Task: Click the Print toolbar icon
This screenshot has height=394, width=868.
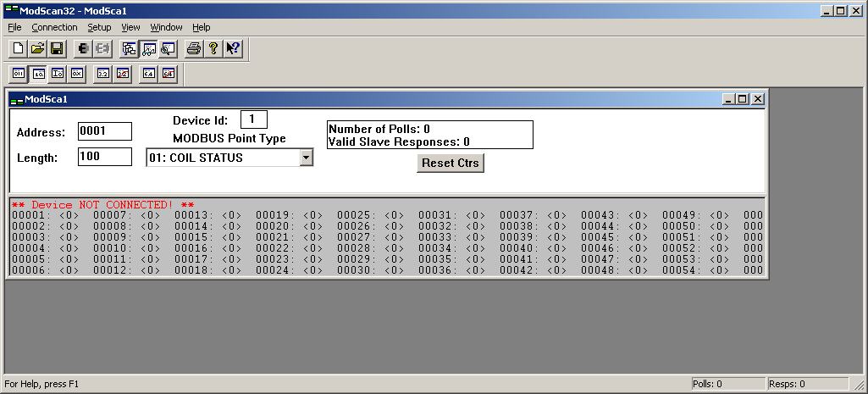Action: [x=194, y=49]
